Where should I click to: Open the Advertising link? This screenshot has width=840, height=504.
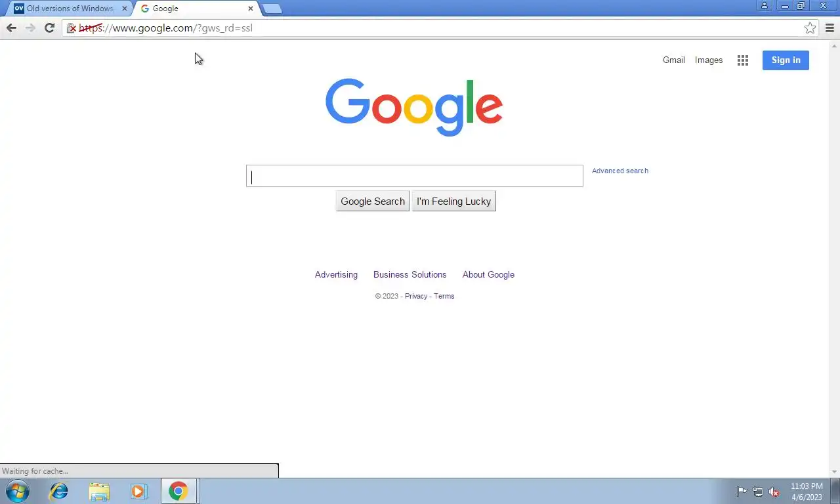coord(336,275)
